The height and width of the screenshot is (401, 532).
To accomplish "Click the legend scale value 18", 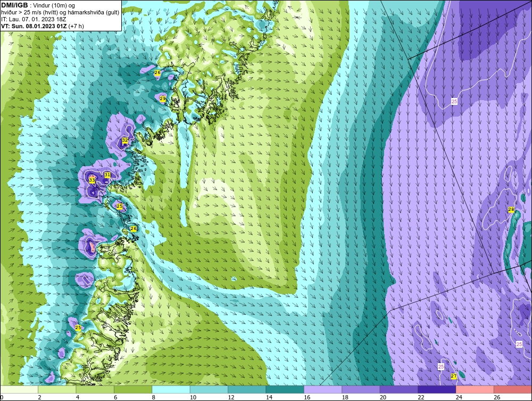I will 345,397.
